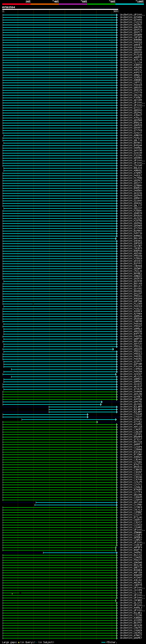Open hit UniRef100_Q9KDA8
This screenshot has width=146, height=644.
(x=131, y=562)
